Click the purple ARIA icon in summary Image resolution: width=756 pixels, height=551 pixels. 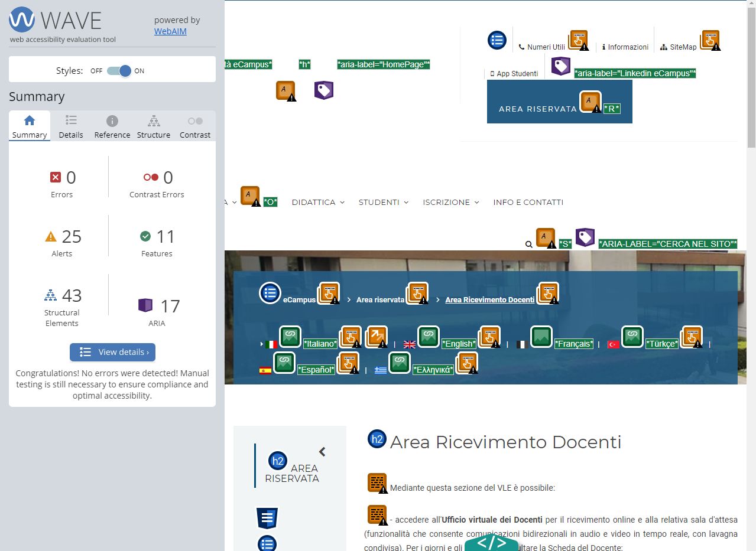(x=145, y=305)
